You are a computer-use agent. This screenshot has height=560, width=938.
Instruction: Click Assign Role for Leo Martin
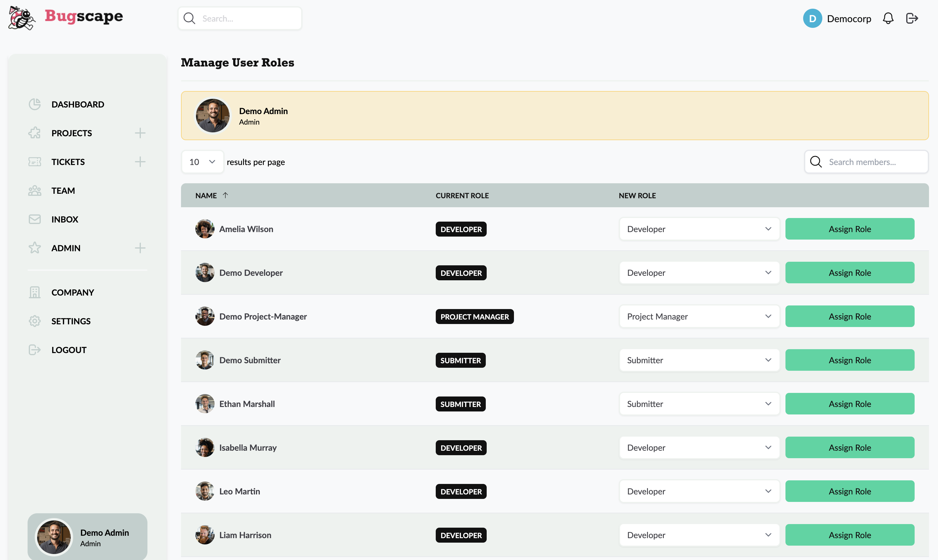click(850, 491)
